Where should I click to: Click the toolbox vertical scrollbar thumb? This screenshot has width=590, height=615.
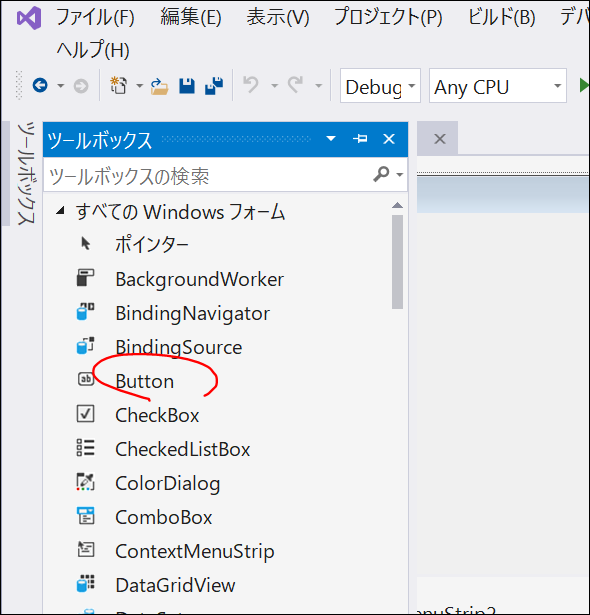[397, 262]
